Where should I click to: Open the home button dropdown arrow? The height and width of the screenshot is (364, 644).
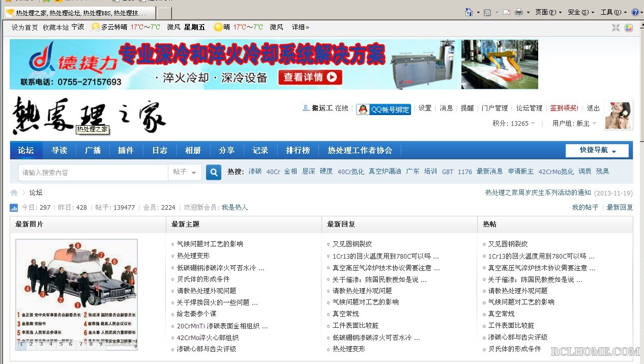478,13
